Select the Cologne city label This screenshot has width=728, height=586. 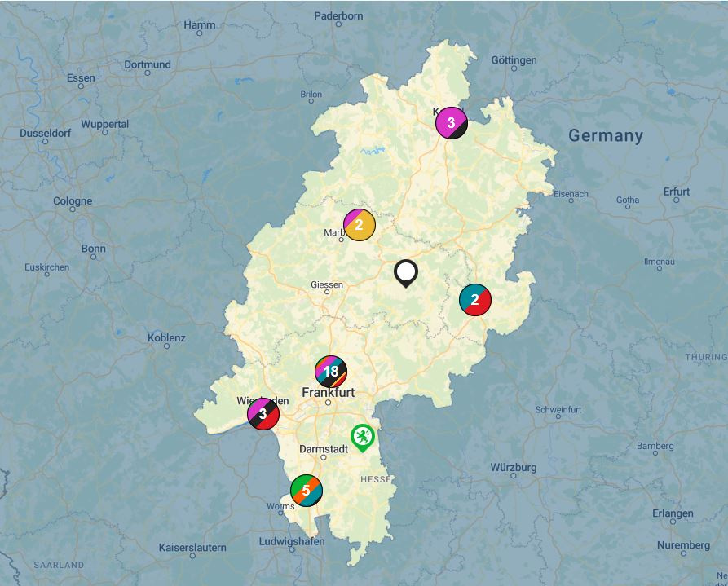pos(73,201)
